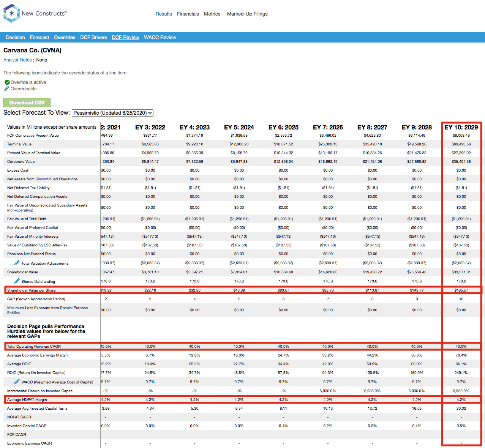Click the $22.16 value per share cell
Viewport: 485px width, 448px height.
coord(150,290)
